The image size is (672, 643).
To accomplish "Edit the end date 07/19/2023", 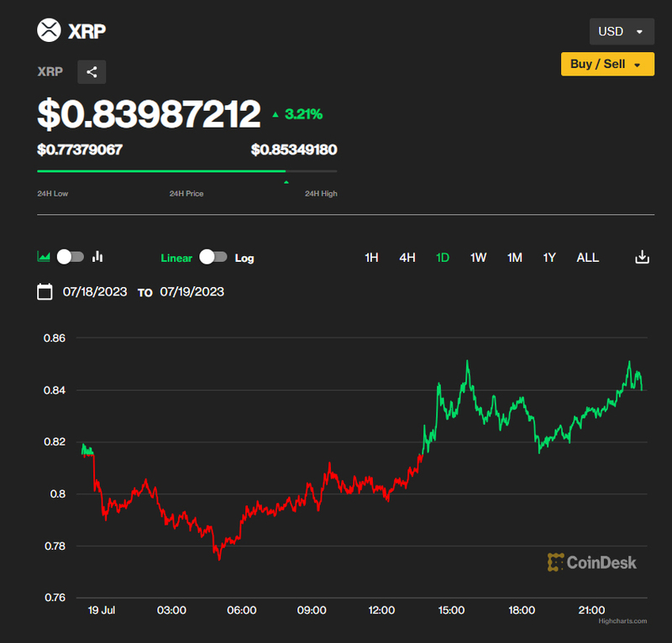I will coord(192,292).
